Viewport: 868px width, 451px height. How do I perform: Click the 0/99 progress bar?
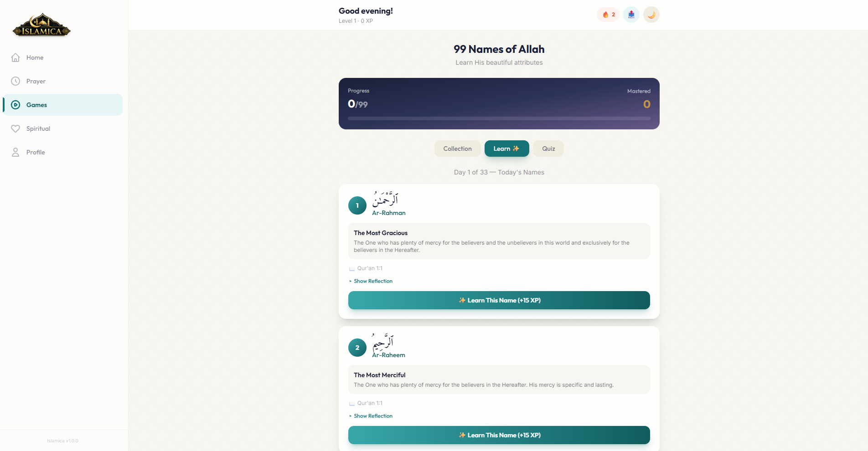point(499,118)
